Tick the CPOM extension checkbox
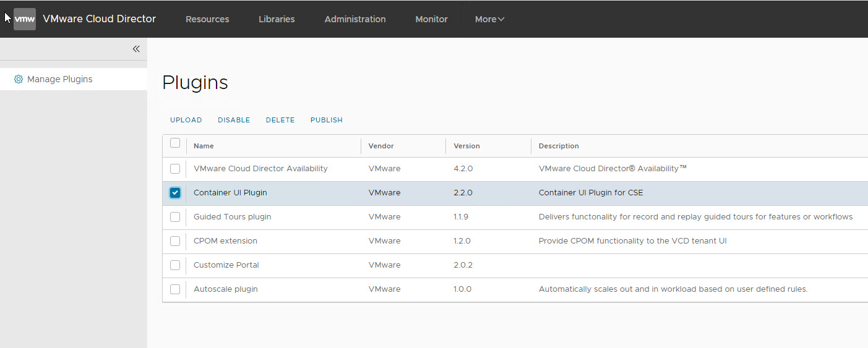The height and width of the screenshot is (348, 868). [x=175, y=241]
